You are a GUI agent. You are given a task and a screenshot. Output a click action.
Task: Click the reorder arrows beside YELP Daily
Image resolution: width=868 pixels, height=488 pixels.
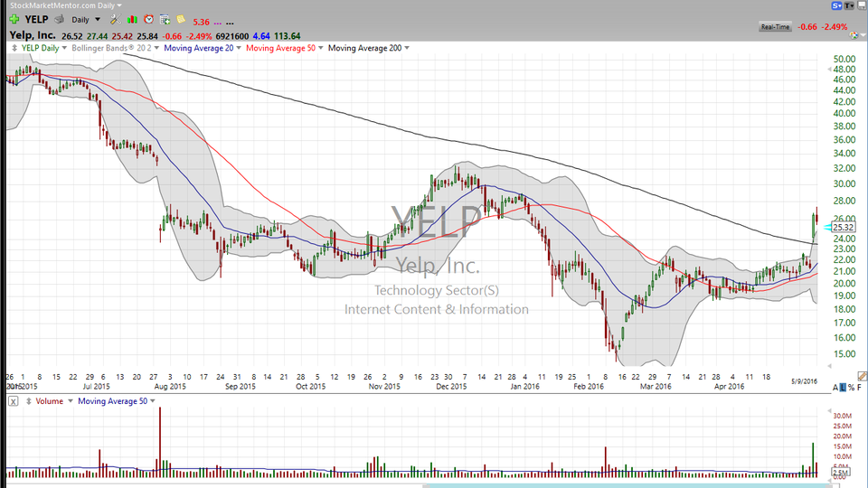pyautogui.click(x=14, y=48)
